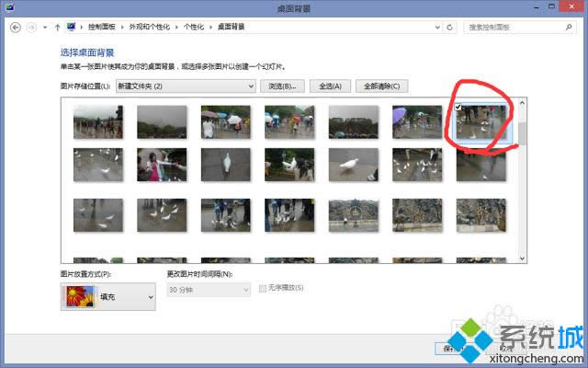This screenshot has height=368, width=588.
Task: Close the 桌面背景 window
Action: point(571,6)
